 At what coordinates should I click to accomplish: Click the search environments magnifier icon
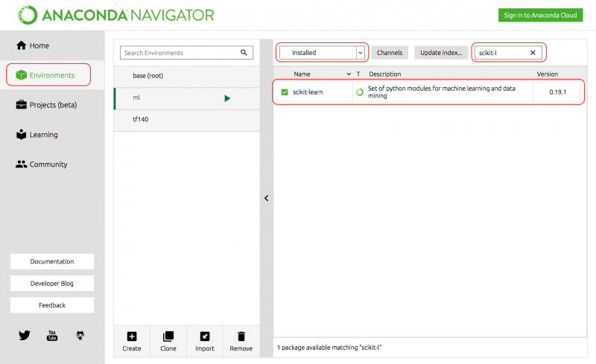(x=244, y=52)
